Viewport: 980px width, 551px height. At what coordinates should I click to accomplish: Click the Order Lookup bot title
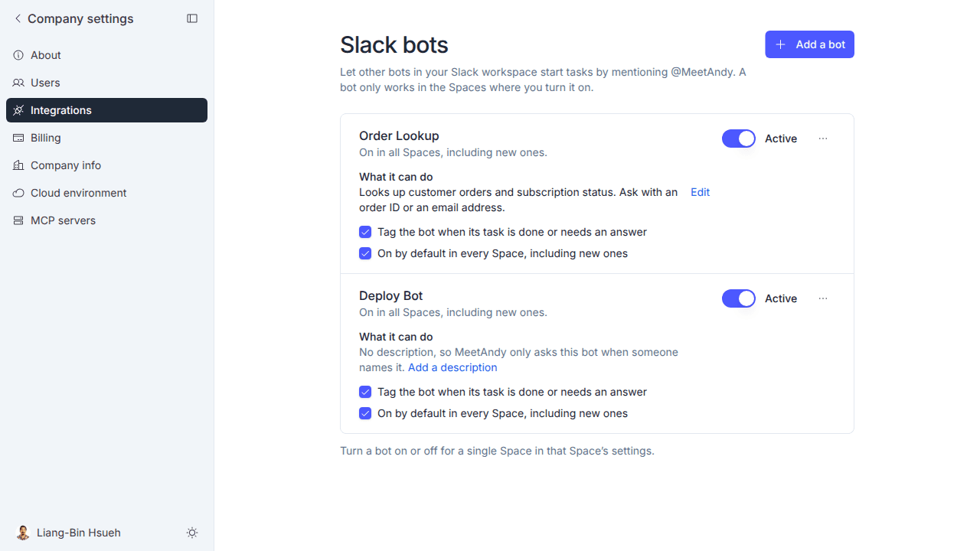[x=399, y=135]
